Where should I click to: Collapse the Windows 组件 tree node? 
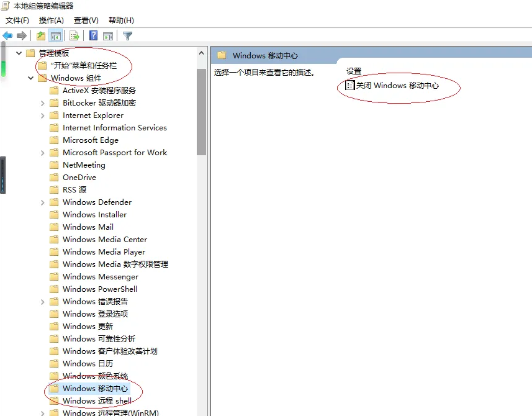click(30, 78)
